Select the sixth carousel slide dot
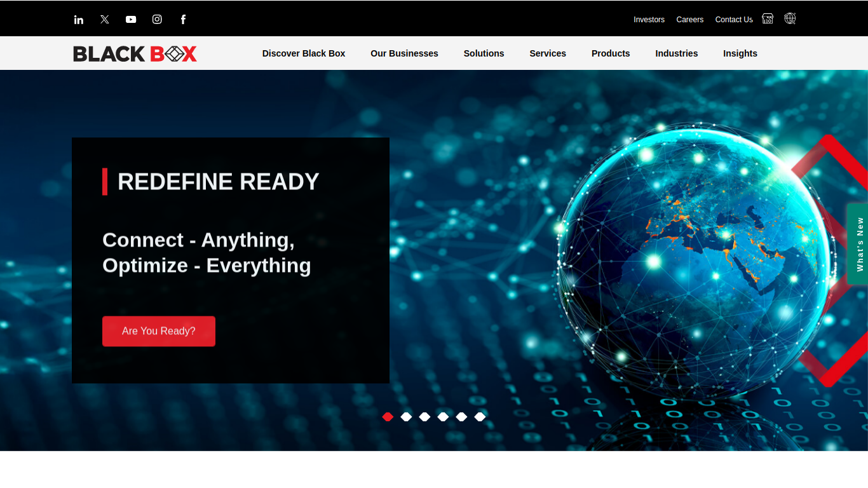868x488 pixels. 480,417
